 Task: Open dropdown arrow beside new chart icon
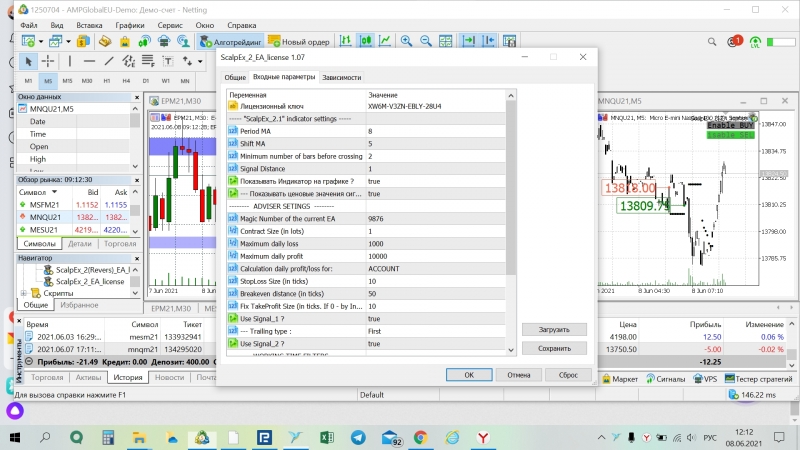(41, 42)
